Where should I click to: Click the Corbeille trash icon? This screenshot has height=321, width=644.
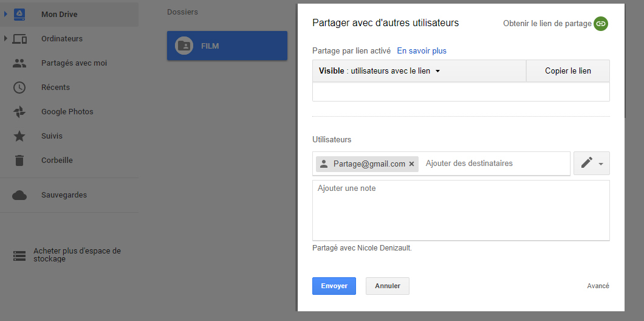(19, 160)
